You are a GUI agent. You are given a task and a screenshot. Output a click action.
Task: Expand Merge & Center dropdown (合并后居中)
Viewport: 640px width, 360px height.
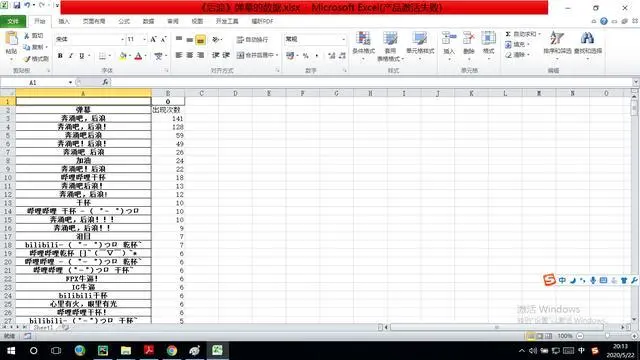pos(277,55)
